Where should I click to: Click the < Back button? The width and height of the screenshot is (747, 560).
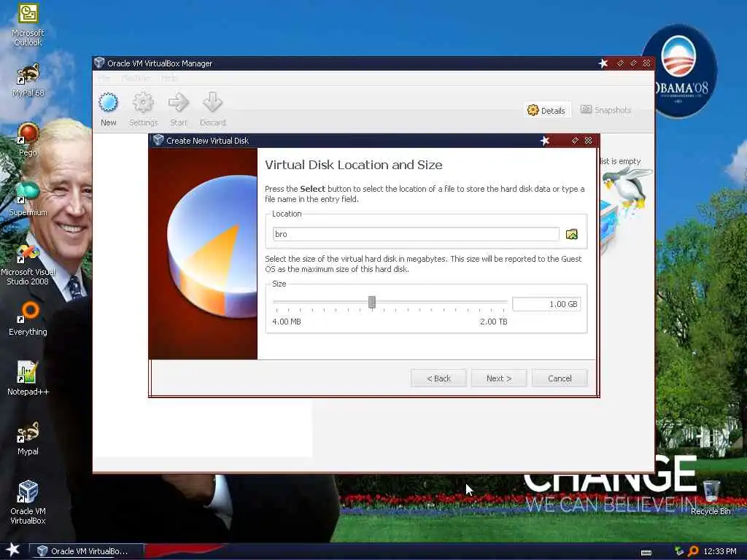click(438, 378)
